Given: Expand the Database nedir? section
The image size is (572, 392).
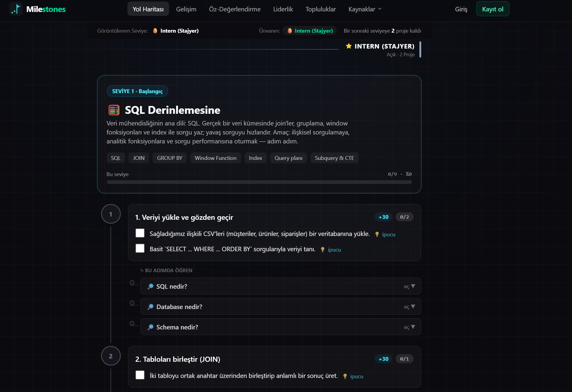Looking at the screenshot, I should tap(281, 307).
